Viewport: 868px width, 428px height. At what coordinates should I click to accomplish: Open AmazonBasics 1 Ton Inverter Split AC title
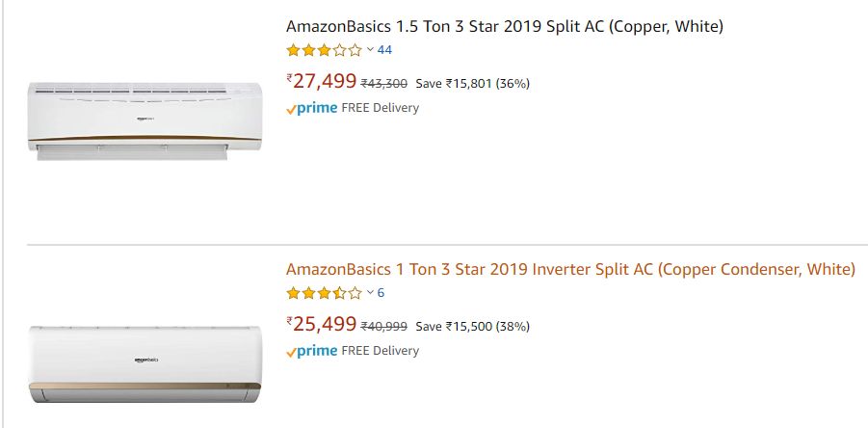570,269
